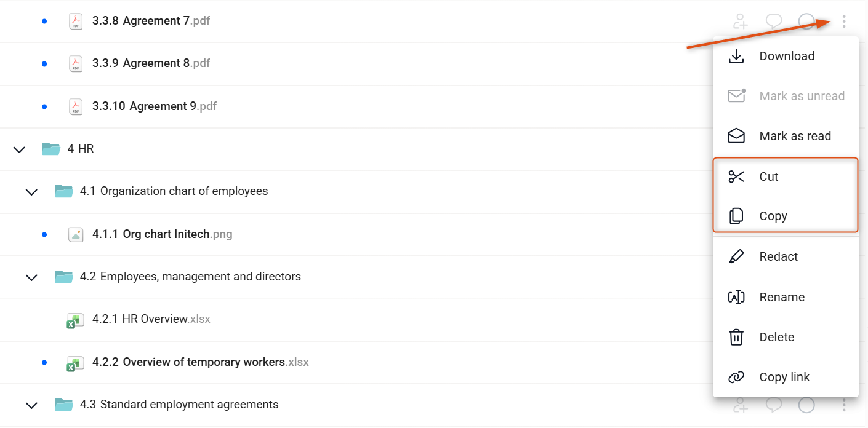Viewport: 868px width, 428px height.
Task: Choose Cut from the context menu
Action: (786, 176)
